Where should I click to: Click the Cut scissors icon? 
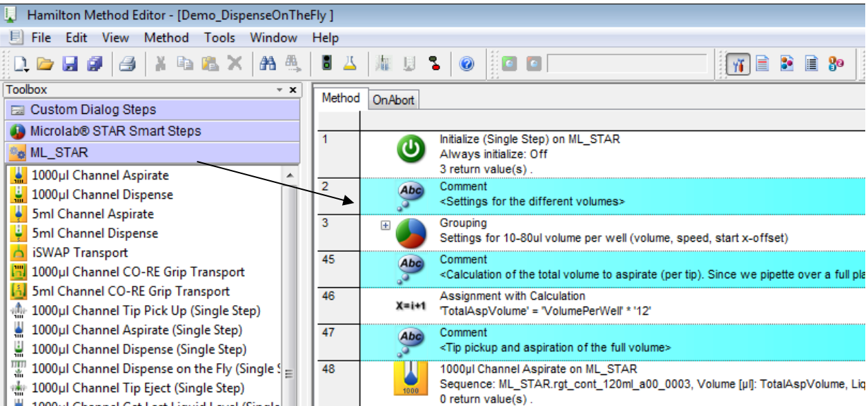point(160,64)
